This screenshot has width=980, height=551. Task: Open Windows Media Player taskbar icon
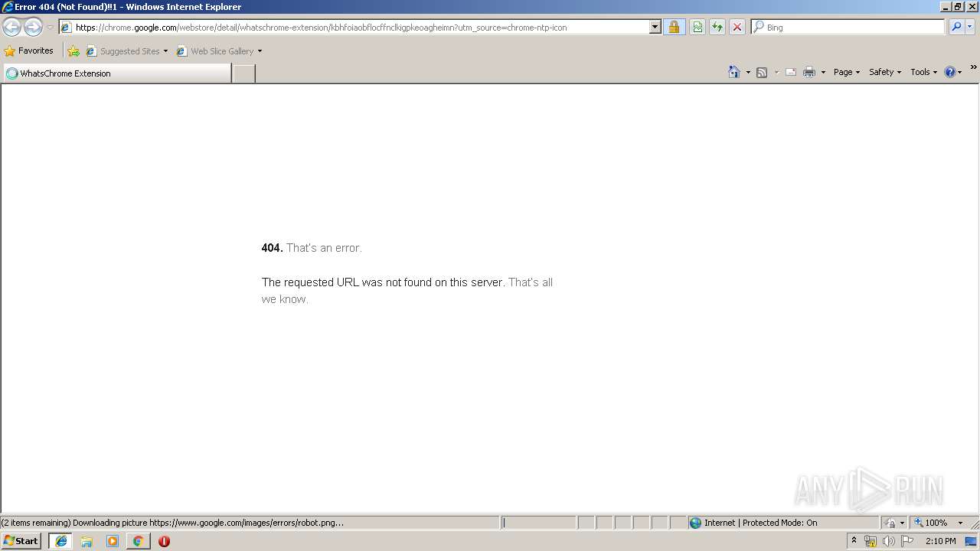pos(113,541)
